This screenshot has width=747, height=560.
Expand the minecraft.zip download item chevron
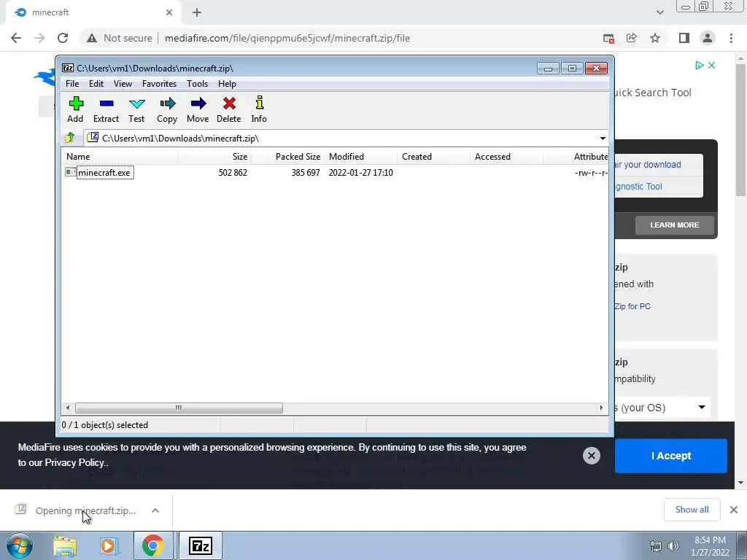155,510
